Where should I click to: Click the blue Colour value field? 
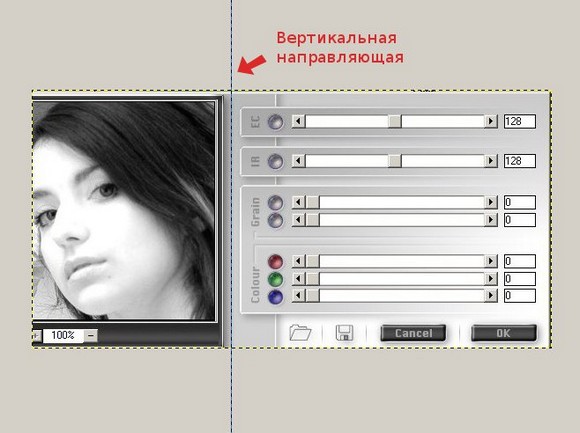(520, 296)
